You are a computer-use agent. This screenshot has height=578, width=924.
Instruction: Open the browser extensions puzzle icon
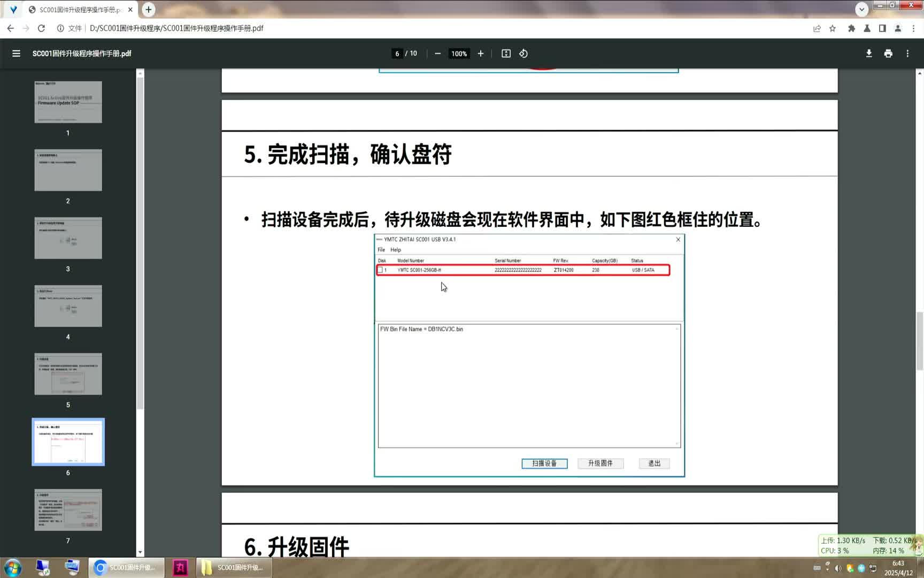(x=852, y=28)
